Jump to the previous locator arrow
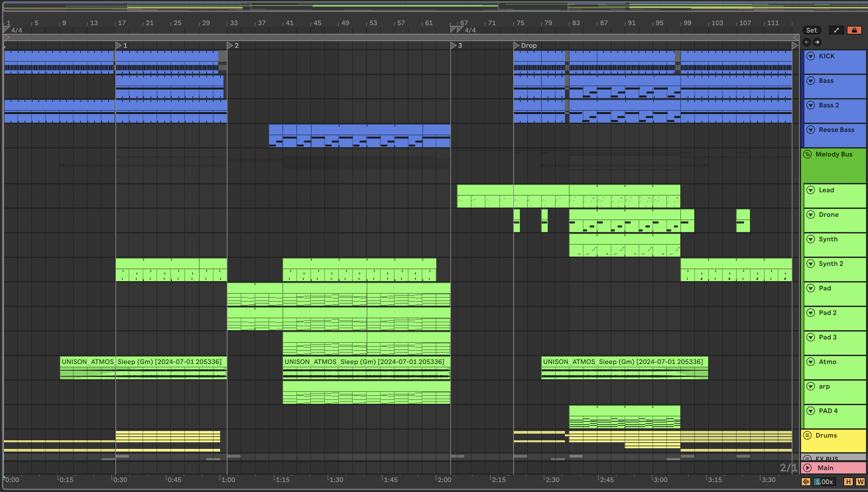The image size is (868, 492). 807,42
